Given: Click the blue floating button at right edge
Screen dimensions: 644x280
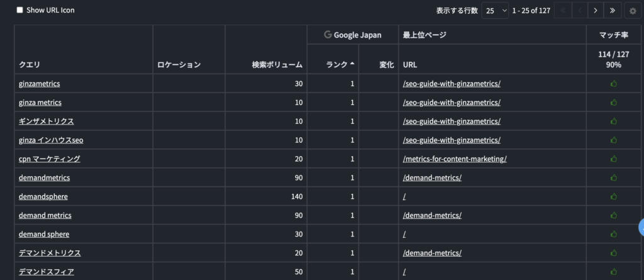Looking at the screenshot, I should coord(641,227).
